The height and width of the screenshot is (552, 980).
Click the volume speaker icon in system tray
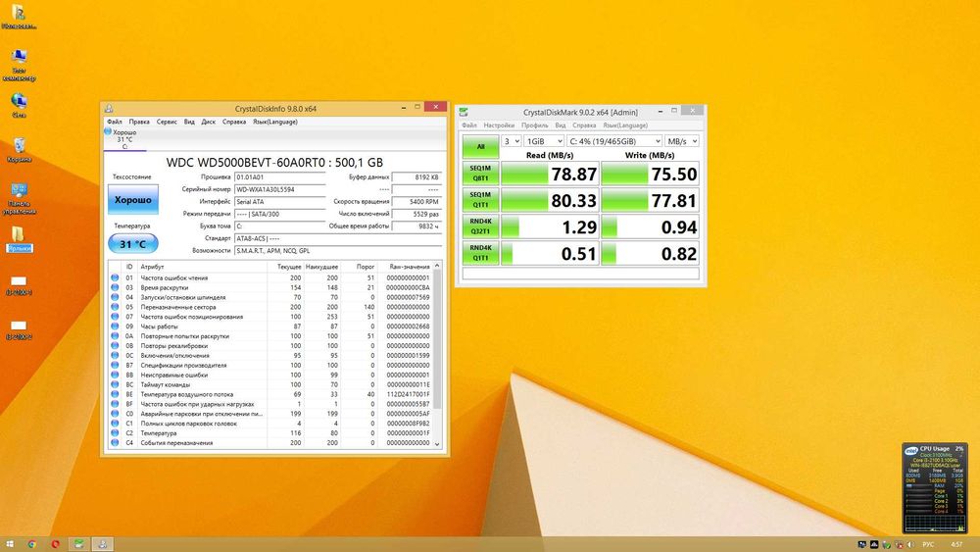point(910,544)
